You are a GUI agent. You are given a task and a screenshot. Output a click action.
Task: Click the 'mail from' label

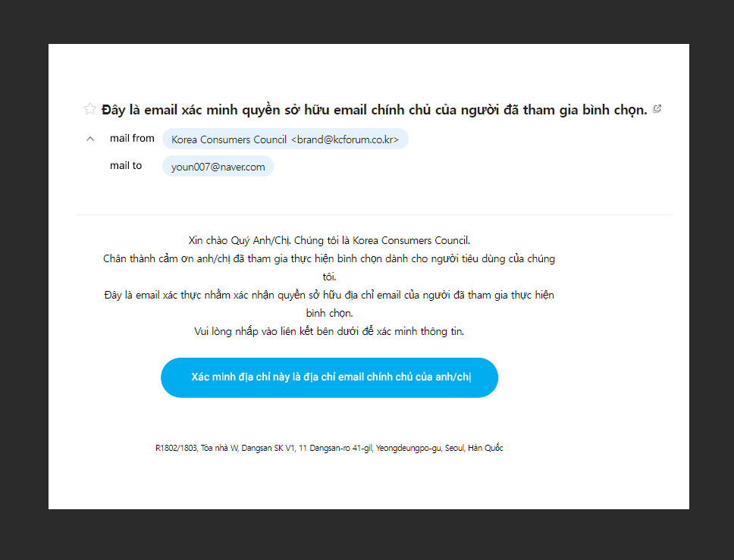pyautogui.click(x=132, y=139)
